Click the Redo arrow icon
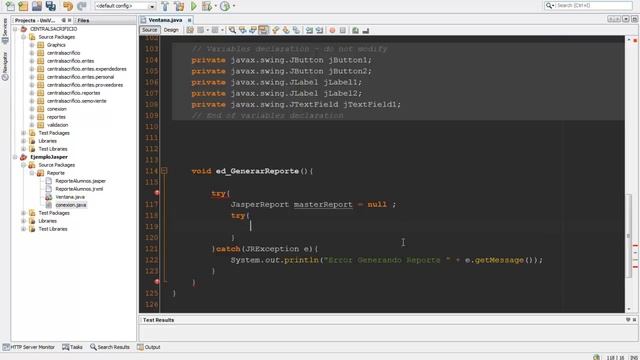Image resolution: width=640 pixels, height=360 pixels. (82, 6)
